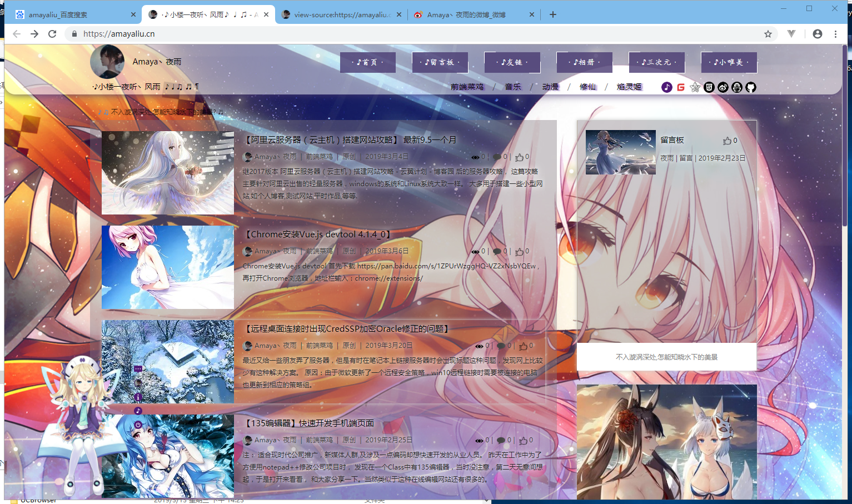
Task: Open the ♪首页 navigation button
Action: point(368,62)
